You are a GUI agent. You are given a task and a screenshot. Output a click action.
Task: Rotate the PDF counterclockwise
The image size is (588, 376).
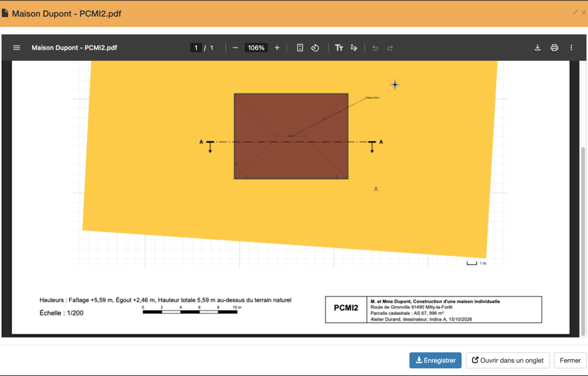tap(315, 48)
